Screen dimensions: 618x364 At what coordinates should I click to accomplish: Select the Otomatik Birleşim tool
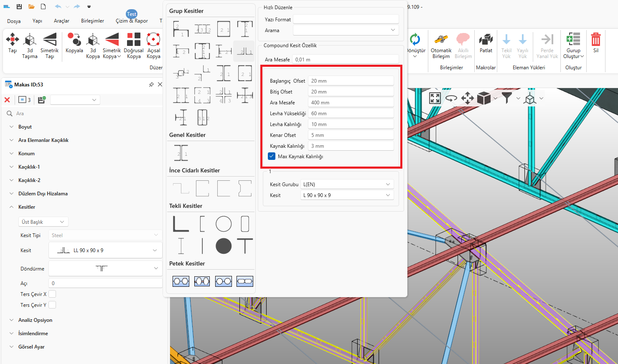pyautogui.click(x=441, y=40)
